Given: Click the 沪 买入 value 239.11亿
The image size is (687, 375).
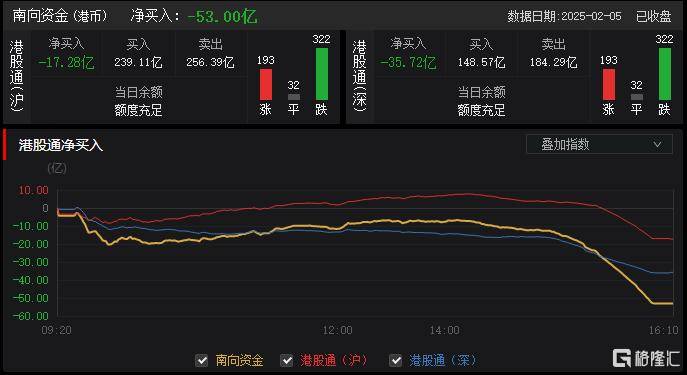Looking at the screenshot, I should point(138,63).
